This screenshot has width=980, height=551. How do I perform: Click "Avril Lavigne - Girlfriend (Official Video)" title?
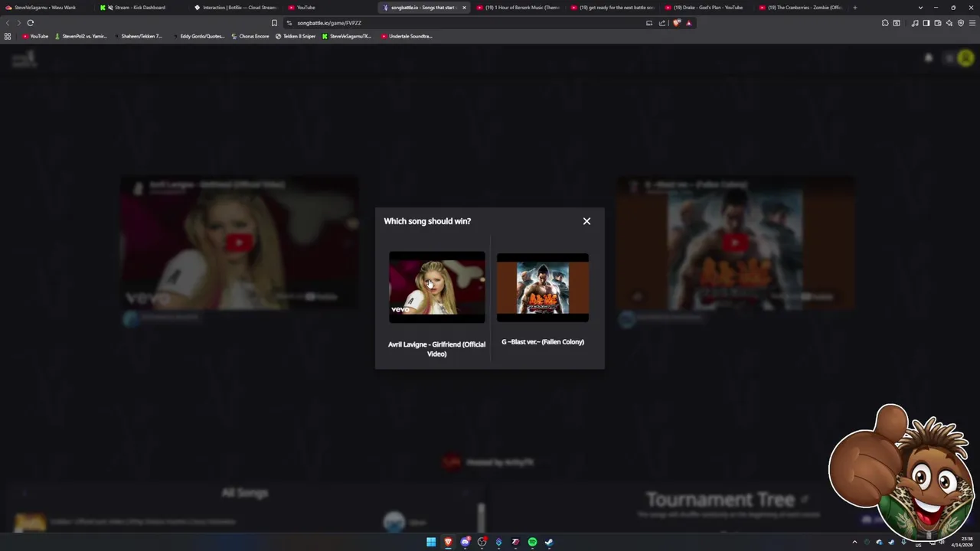click(436, 349)
